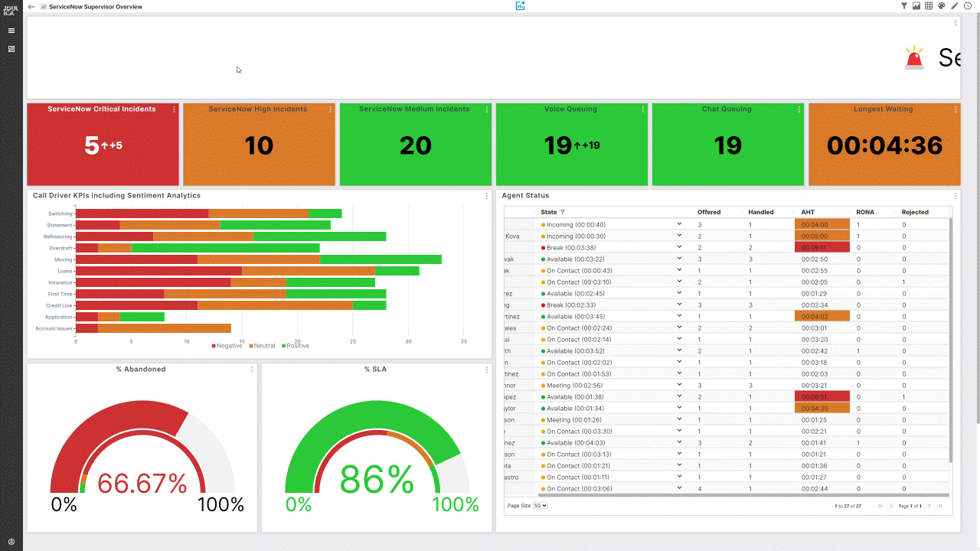Click the page vertical scrollbar at right edge
This screenshot has width=980, height=551.
point(977,218)
